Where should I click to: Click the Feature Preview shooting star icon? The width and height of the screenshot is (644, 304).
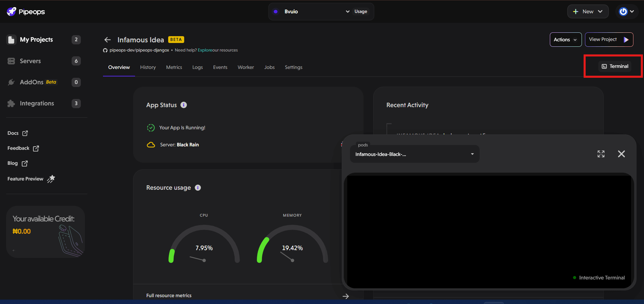click(51, 179)
